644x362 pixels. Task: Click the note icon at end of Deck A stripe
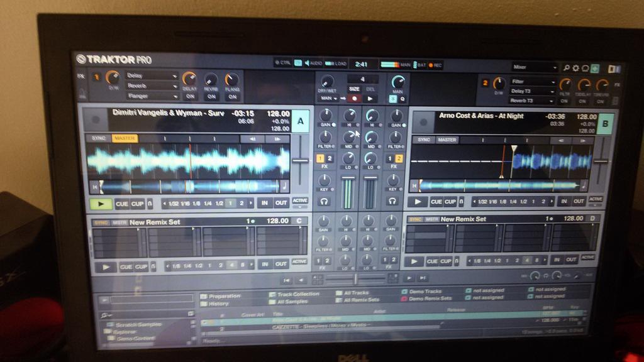284,187
